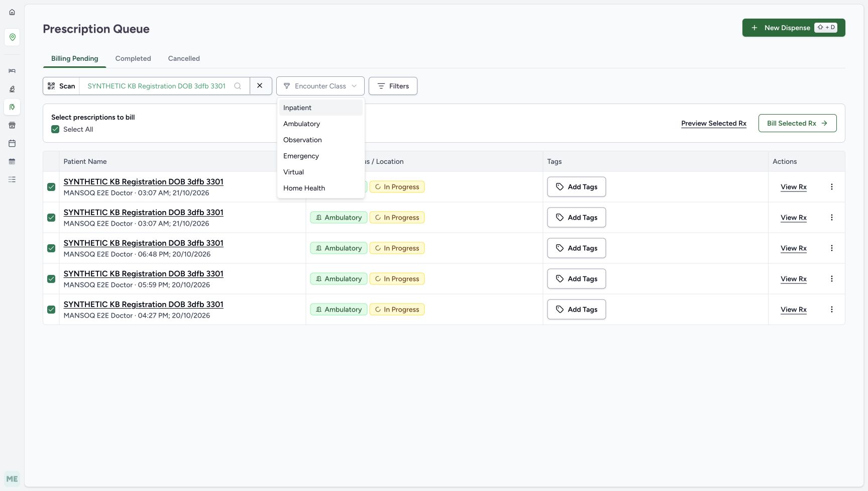Choose Emergency from encounter class list
Screen dimensions: 868x491
click(320, 156)
